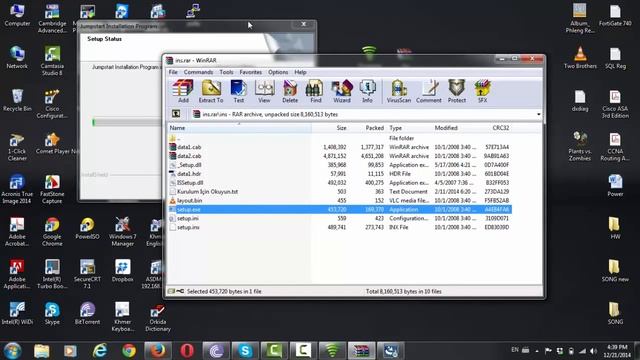Open the Google Chrome desktop shortcut
The image size is (640, 360).
[x=52, y=231]
